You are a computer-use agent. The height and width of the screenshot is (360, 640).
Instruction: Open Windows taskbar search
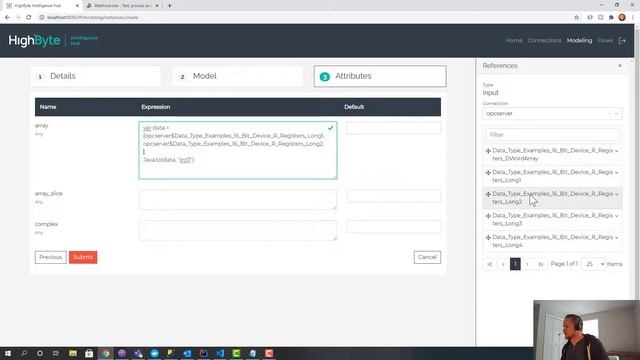pyautogui.click(x=24, y=353)
